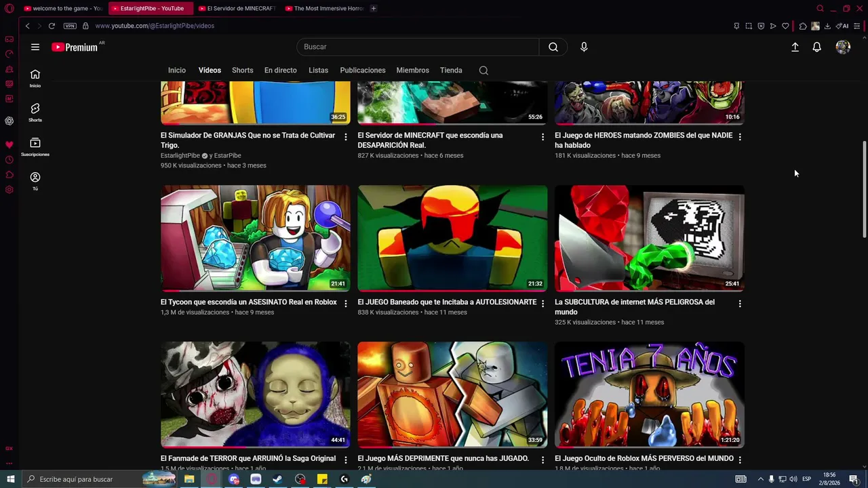This screenshot has width=868, height=488.
Task: Open the YouTube create/upload icon
Action: click(795, 47)
